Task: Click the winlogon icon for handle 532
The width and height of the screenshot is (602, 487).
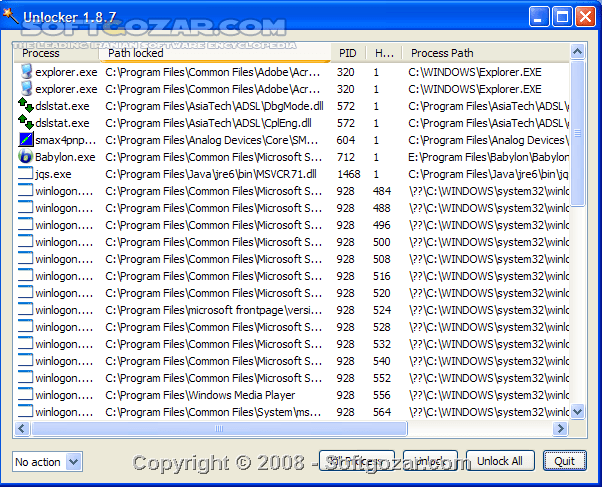Action: [x=26, y=344]
